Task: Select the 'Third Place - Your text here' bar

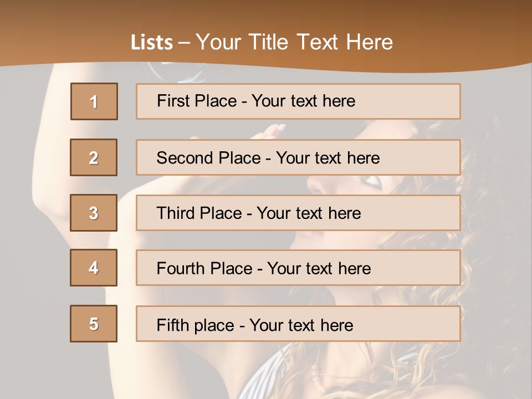Action: tap(298, 213)
